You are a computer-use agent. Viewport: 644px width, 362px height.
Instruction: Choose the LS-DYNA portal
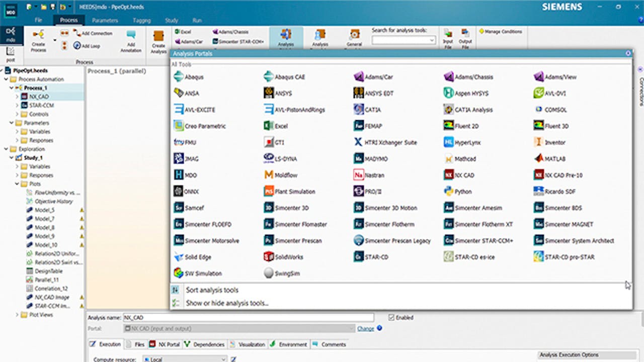280,159
